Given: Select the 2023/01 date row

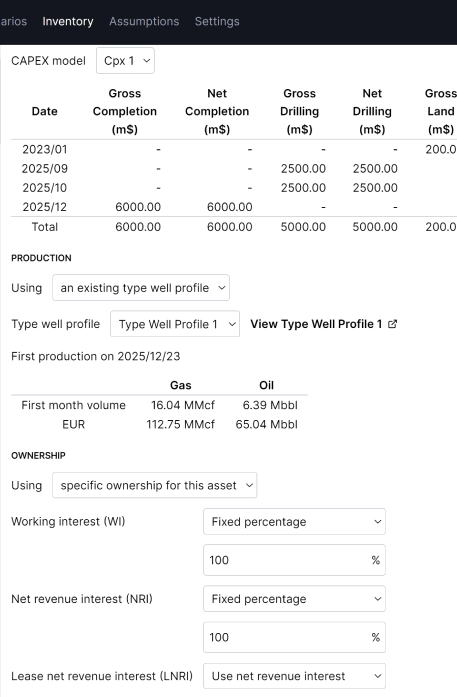Looking at the screenshot, I should click(234, 149).
